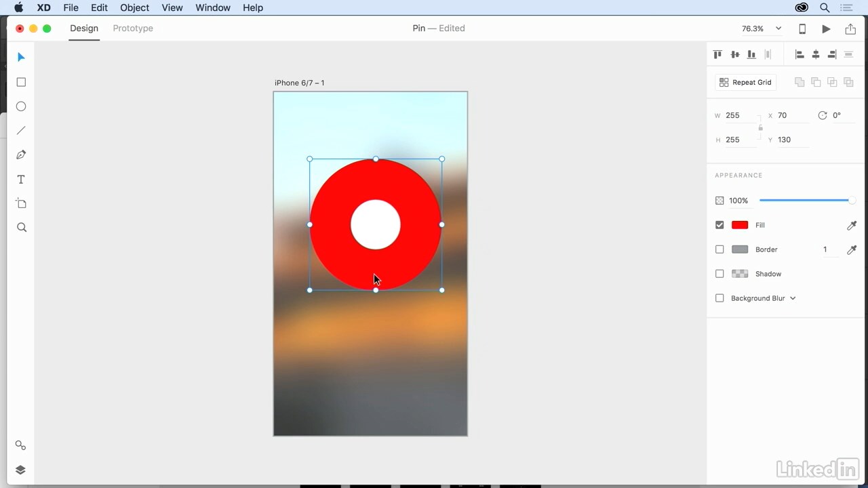Apply the Intersect boolean operation
The width and height of the screenshot is (868, 488).
pos(832,82)
